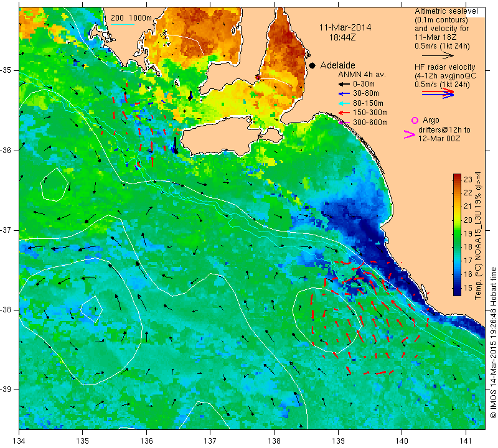Image resolution: width=498 pixels, height=448 pixels.
Task: Click the longitude 139 axis label
Action: [x=338, y=441]
